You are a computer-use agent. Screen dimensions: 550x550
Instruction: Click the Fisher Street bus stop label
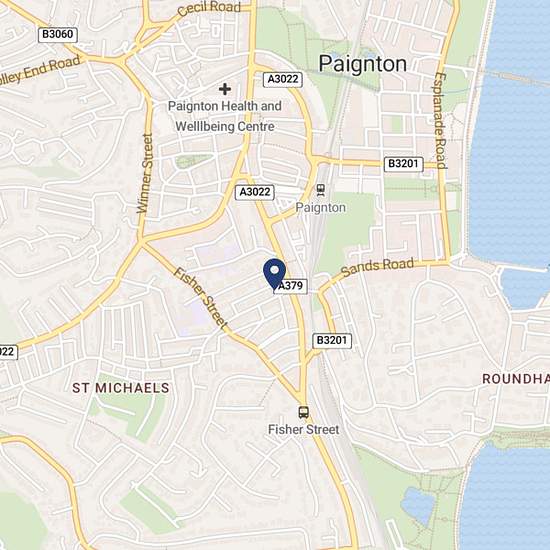(x=304, y=429)
